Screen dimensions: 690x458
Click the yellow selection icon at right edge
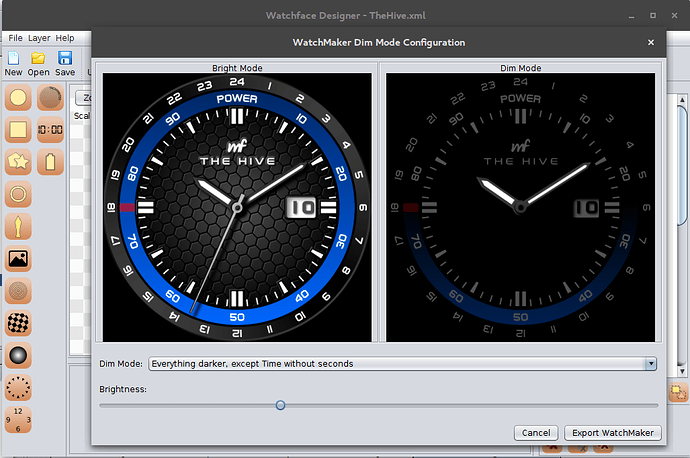click(678, 392)
